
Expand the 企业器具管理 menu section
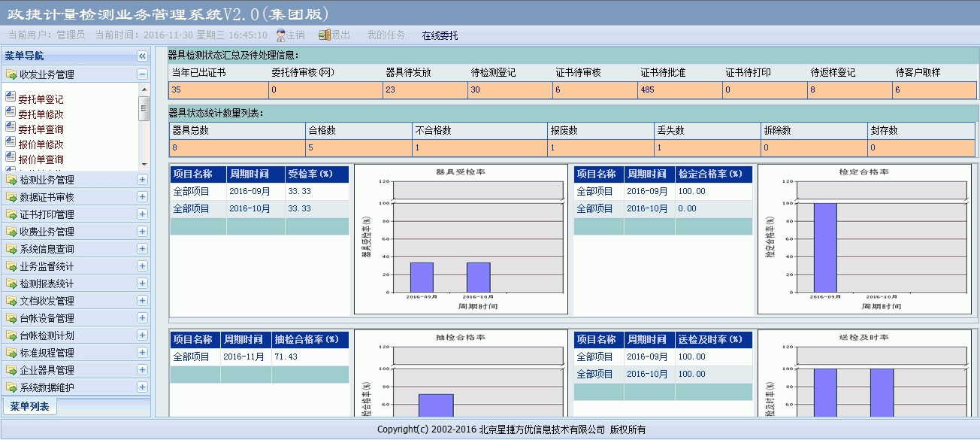142,370
